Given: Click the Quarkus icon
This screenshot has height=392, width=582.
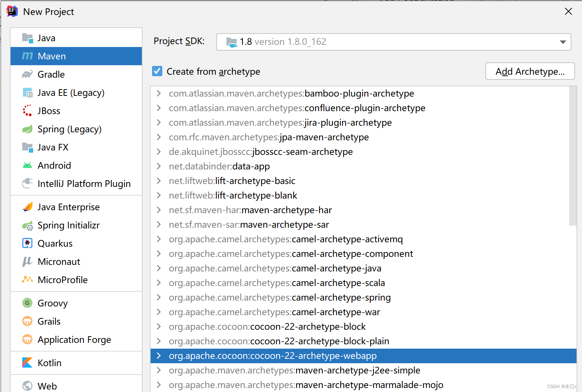Looking at the screenshot, I should pos(27,243).
